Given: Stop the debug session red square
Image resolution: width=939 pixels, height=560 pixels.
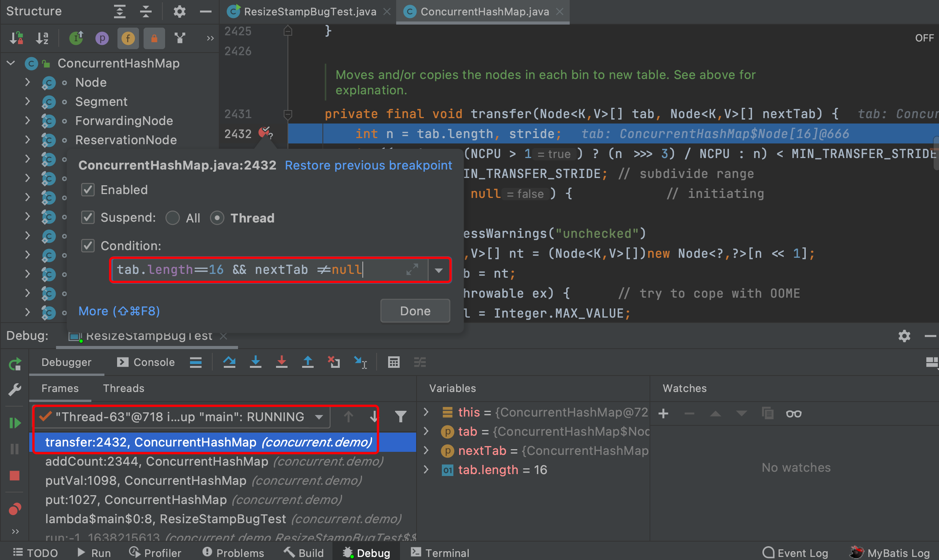Looking at the screenshot, I should click(15, 476).
